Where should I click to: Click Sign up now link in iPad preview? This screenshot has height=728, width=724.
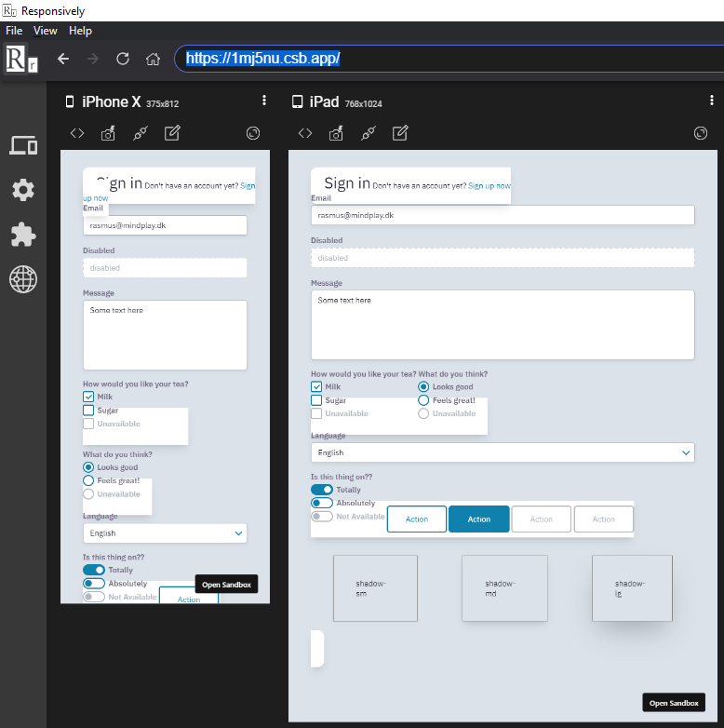point(489,185)
